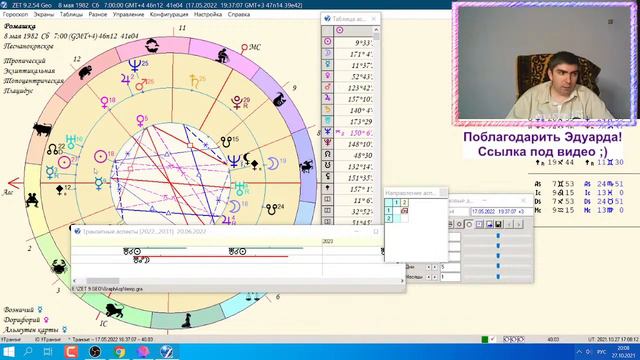Click the ZET app icon in the taskbar
The width and height of the screenshot is (640, 360).
click(x=167, y=351)
